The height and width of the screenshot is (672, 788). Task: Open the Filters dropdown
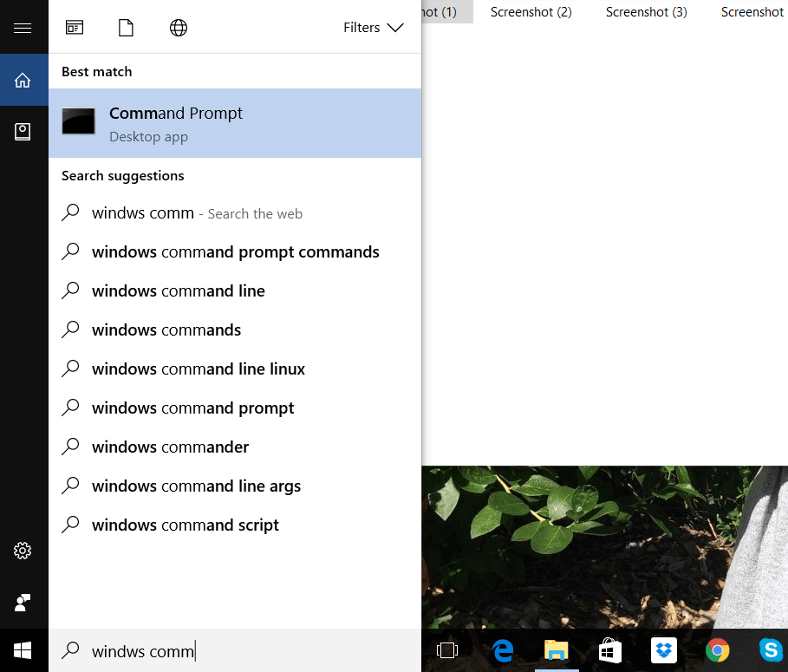click(x=361, y=27)
